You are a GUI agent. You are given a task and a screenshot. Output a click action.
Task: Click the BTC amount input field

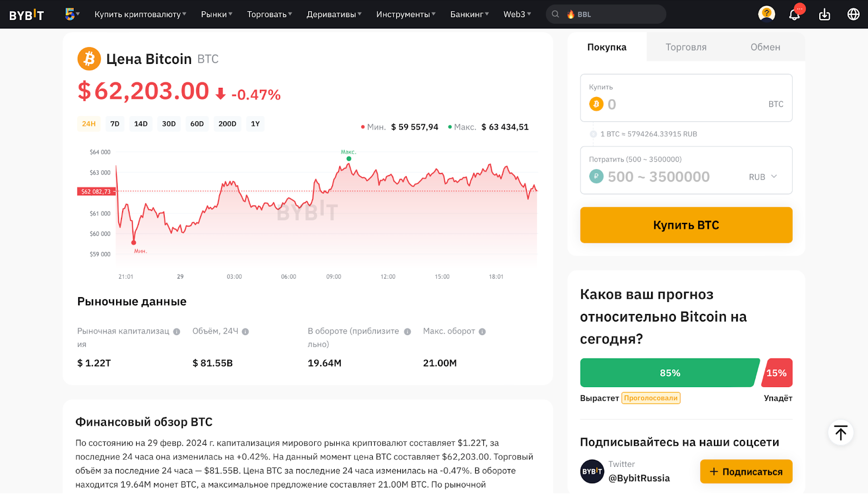678,104
